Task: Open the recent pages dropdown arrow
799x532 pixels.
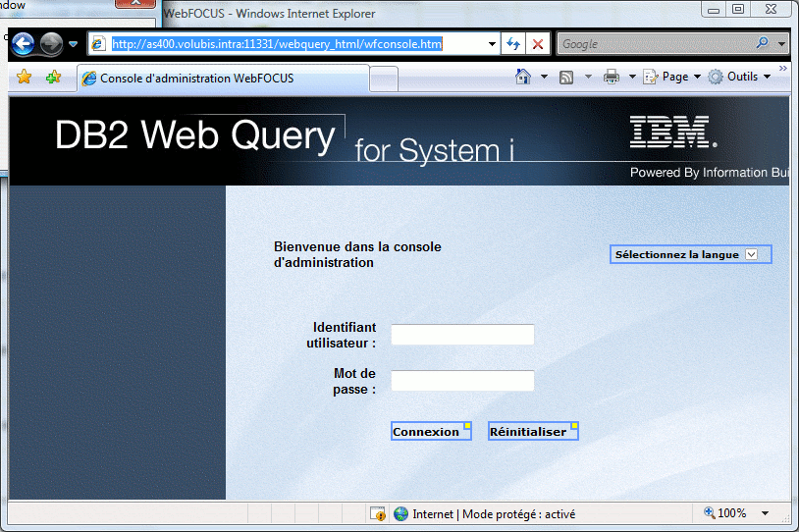Action: click(74, 44)
